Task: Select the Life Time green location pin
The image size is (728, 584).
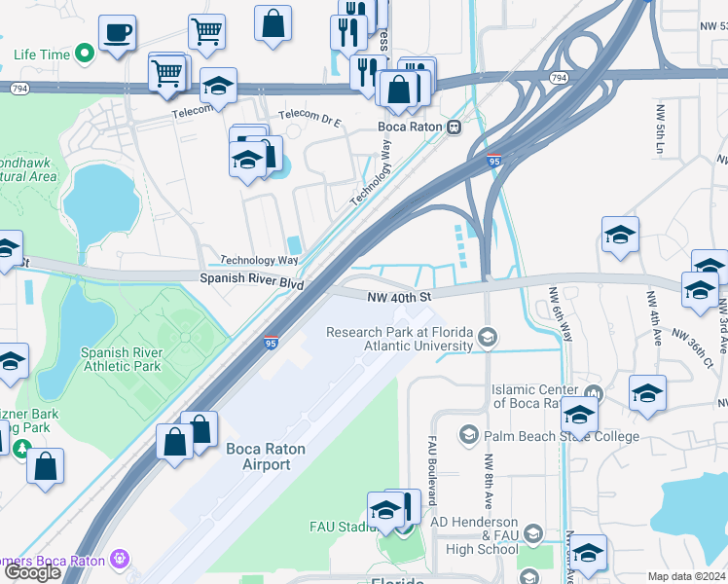Action: coord(85,54)
